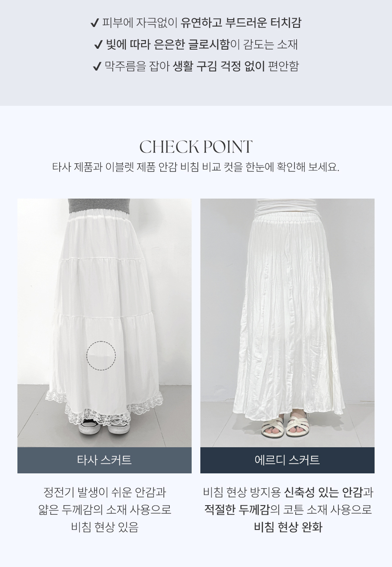Select the bold text 신축성 있는 안감

pyautogui.click(x=323, y=493)
